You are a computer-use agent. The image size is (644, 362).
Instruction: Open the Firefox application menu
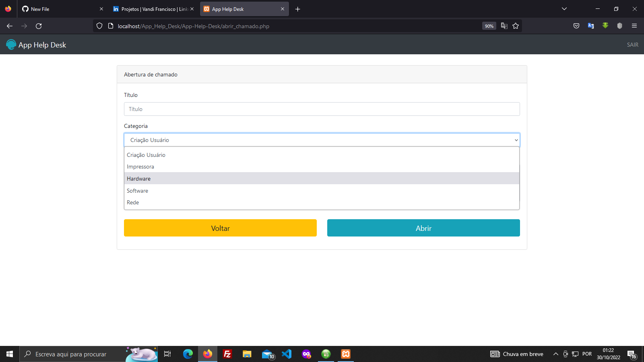pyautogui.click(x=634, y=26)
